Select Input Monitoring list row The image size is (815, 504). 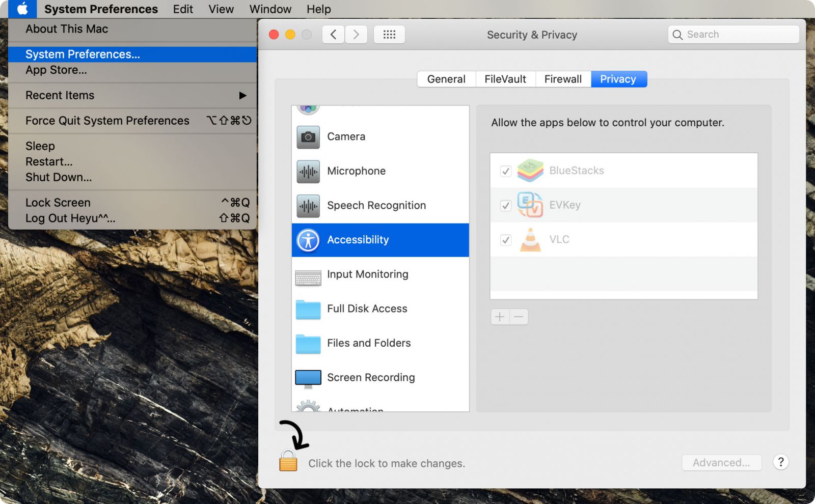[x=380, y=275]
